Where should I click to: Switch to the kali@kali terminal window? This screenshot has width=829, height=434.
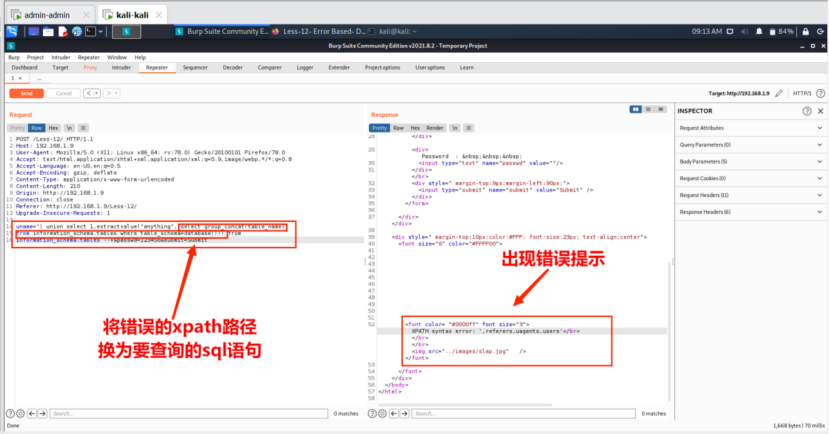click(x=392, y=32)
